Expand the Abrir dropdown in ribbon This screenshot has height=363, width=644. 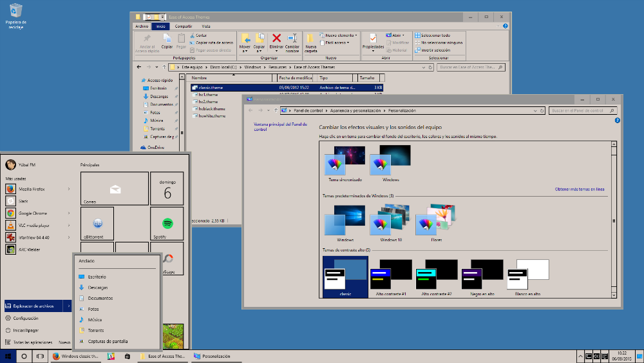pos(395,35)
